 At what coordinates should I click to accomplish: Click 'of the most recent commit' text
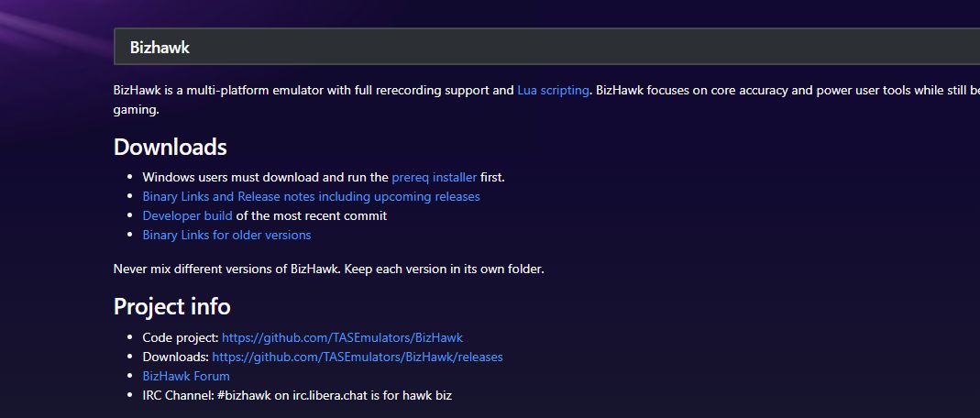[x=312, y=215]
